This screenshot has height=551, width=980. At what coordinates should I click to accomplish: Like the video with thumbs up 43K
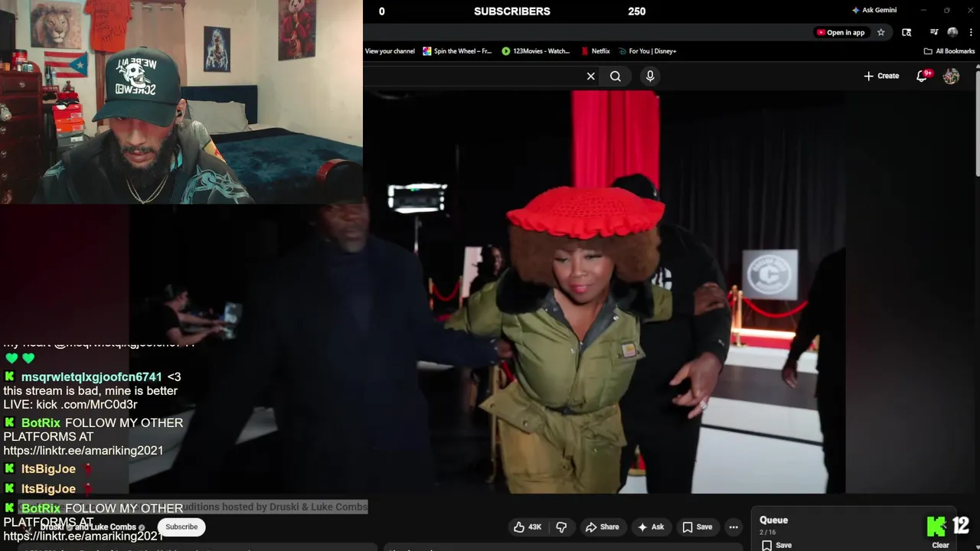pyautogui.click(x=528, y=527)
